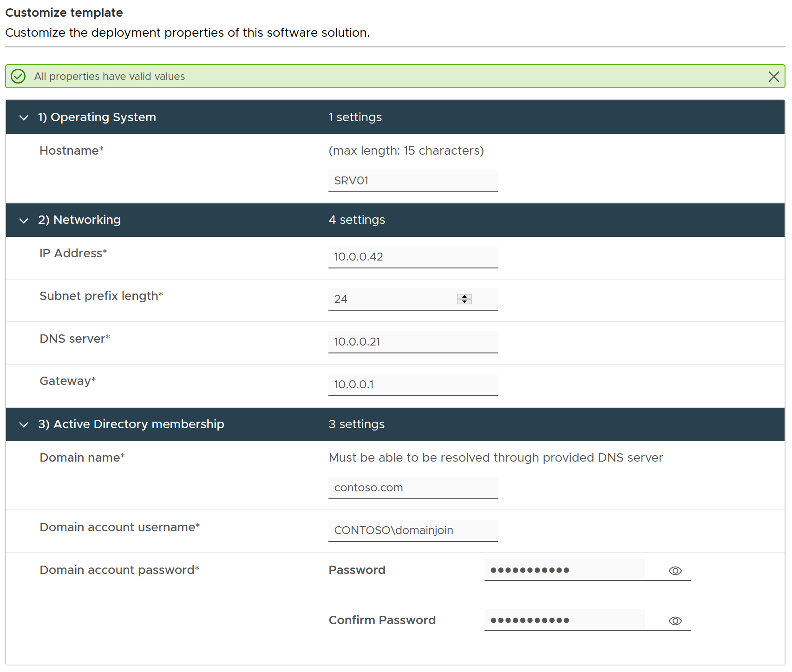Click the 'Subnet prefix length*' label
Screen dimensions: 792x672
tap(101, 296)
